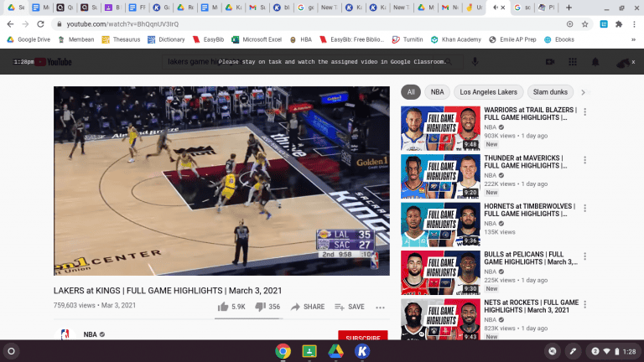Open the Google Drive app in shelf
This screenshot has height=362, width=644.
tap(335, 351)
